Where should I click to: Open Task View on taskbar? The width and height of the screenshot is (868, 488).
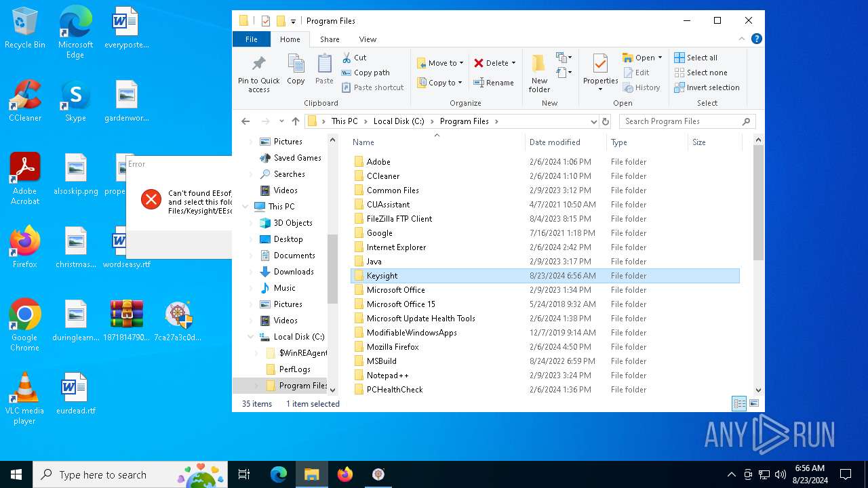(x=244, y=474)
